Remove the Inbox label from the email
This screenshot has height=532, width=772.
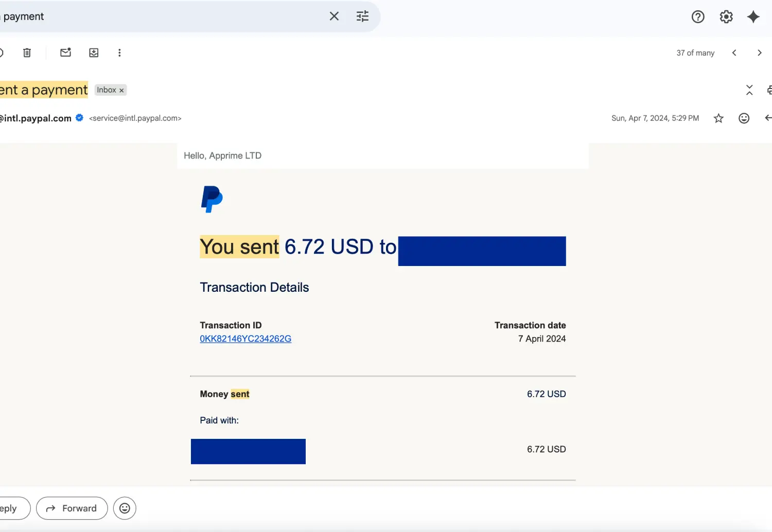pos(122,90)
